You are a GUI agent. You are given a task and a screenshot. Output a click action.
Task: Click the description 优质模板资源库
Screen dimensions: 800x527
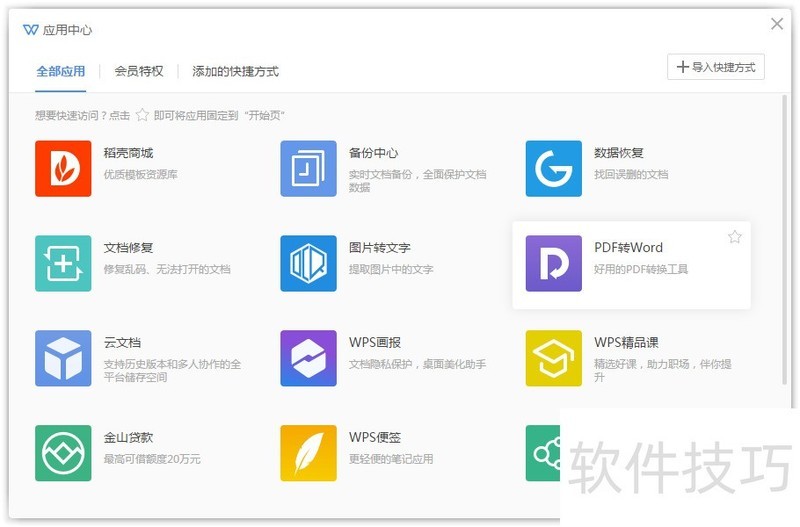(x=140, y=174)
